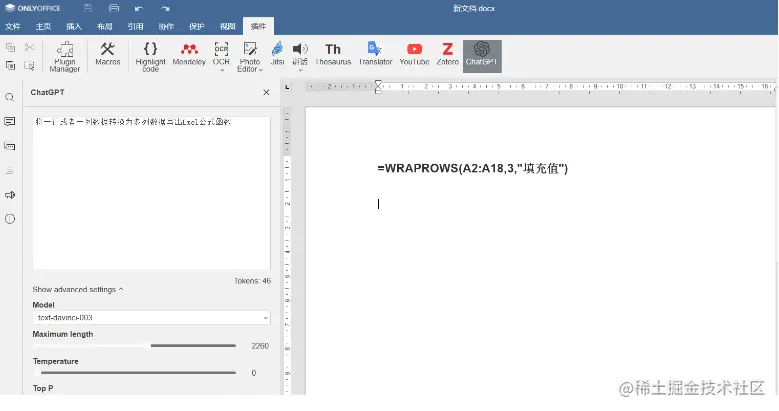Image resolution: width=779 pixels, height=411 pixels.
Task: Click the Tokens: 46 counter
Action: click(x=252, y=281)
